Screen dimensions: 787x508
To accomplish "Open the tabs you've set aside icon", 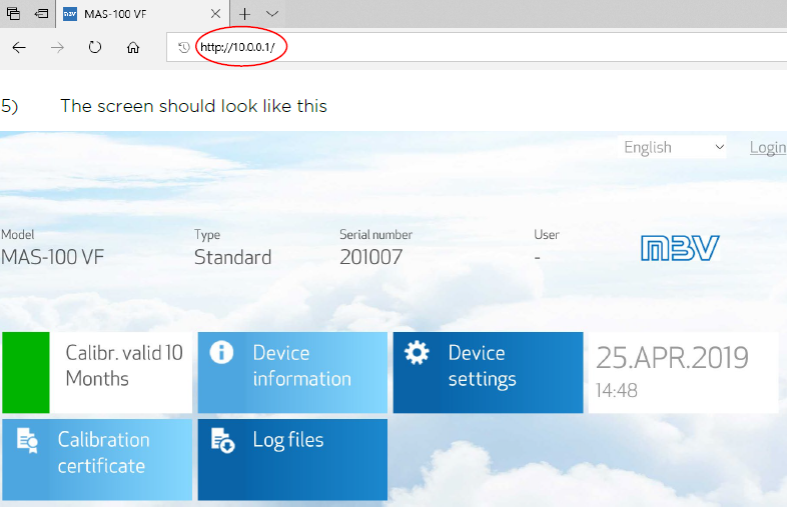I will (x=14, y=14).
